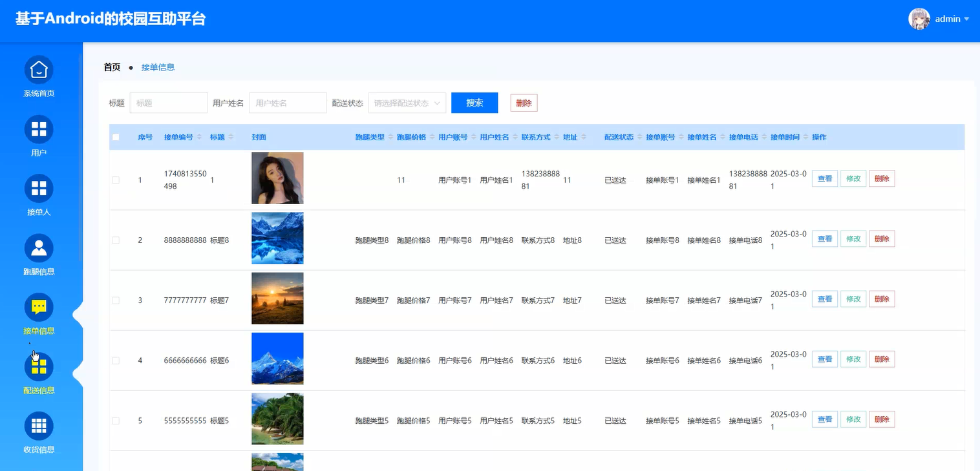This screenshot has height=471, width=980.
Task: Check the checkbox for order 1740813550498
Action: point(116,180)
